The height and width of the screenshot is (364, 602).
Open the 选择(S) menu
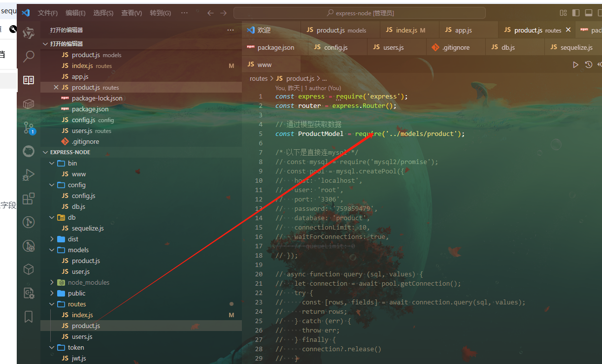pyautogui.click(x=103, y=13)
